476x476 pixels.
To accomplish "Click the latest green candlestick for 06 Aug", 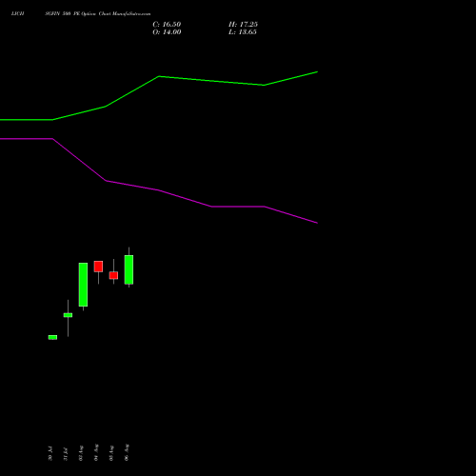I will click(129, 269).
